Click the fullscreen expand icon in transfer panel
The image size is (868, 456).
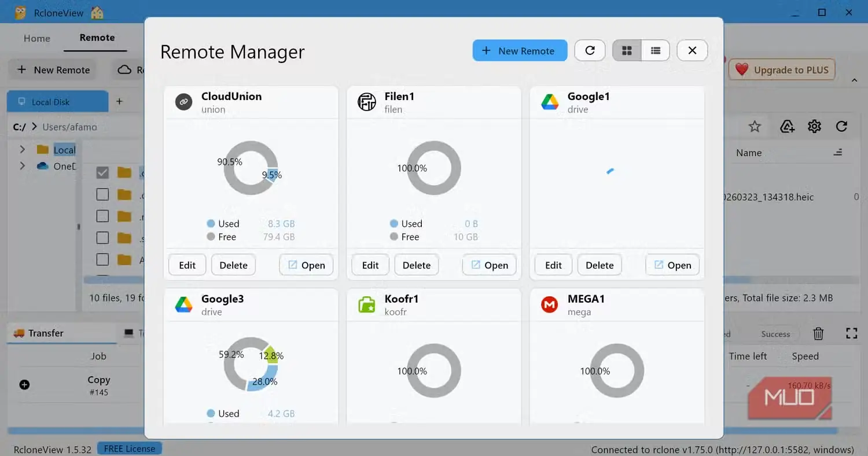click(x=851, y=333)
